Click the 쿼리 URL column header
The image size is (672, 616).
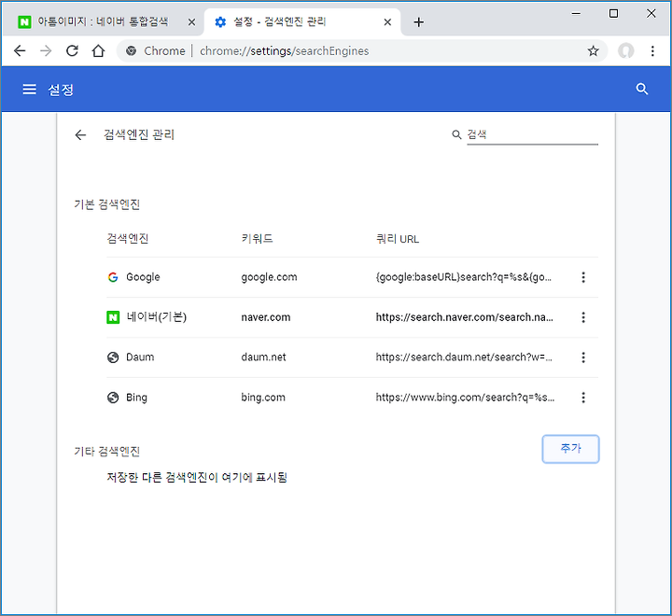tap(398, 239)
